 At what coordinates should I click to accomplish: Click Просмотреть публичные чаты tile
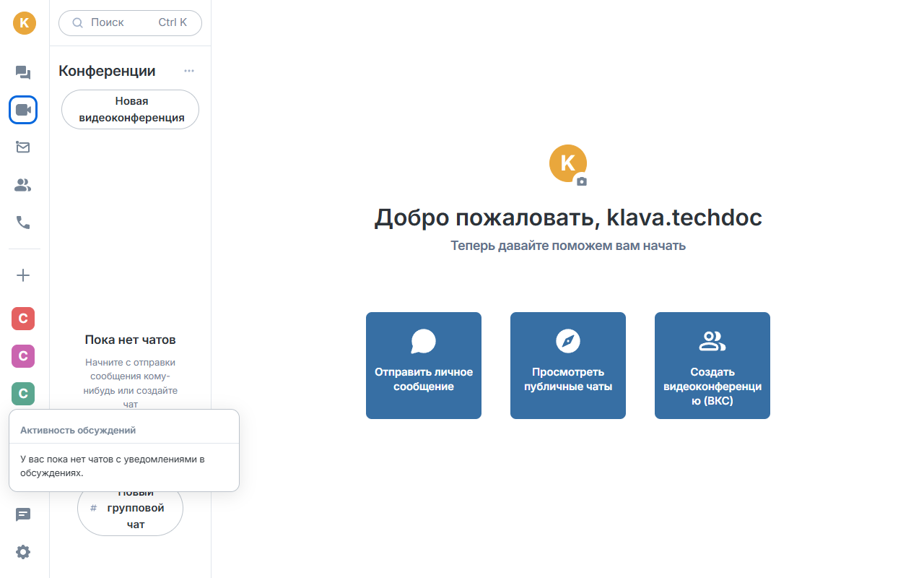pos(568,366)
